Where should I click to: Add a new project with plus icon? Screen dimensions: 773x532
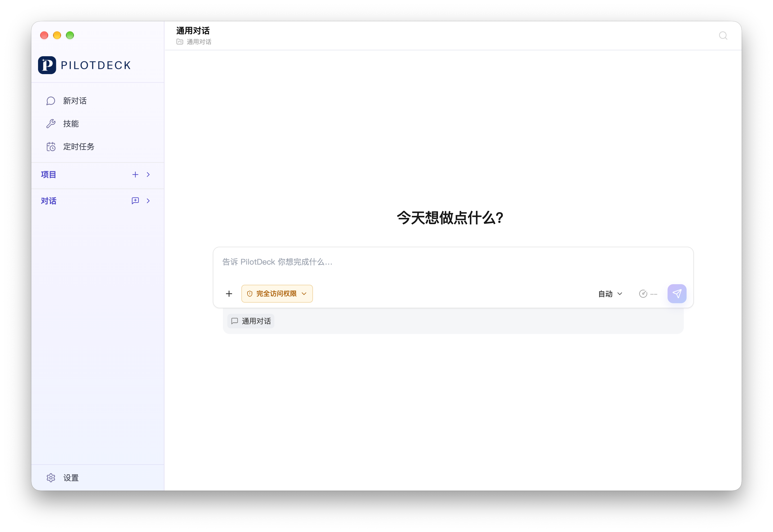[x=135, y=175]
